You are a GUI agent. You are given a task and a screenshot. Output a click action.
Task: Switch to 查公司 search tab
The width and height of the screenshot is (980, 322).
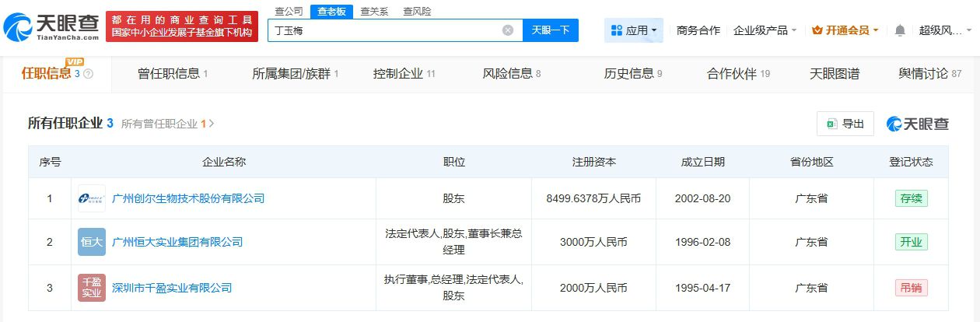[289, 11]
